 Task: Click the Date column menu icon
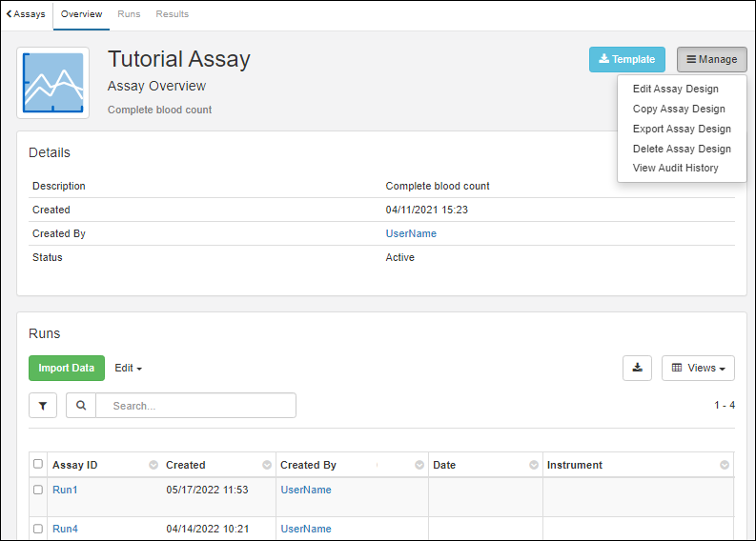coord(534,465)
